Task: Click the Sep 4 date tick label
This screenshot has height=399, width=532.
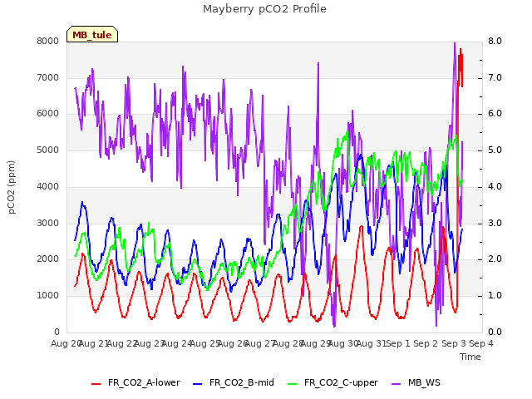Action: [481, 343]
